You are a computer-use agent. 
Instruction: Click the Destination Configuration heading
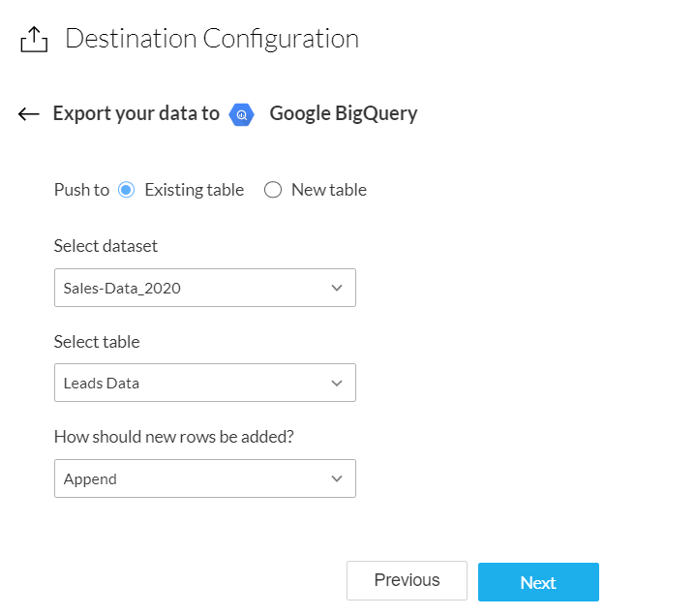(212, 39)
